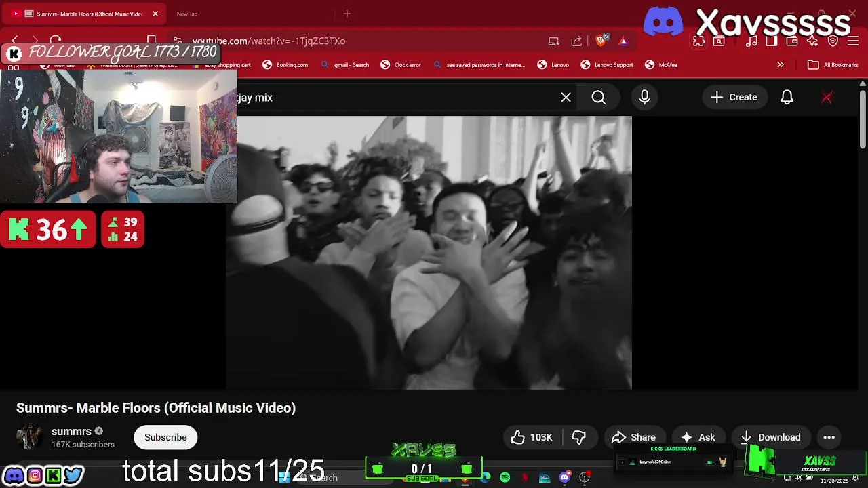Viewport: 868px width, 488px height.
Task: Click the Create video button
Action: click(734, 98)
